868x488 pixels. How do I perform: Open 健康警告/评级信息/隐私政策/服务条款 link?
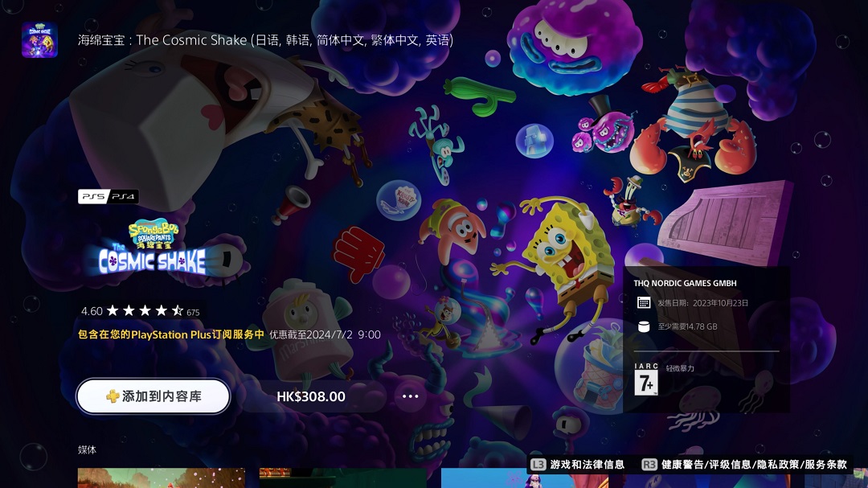tap(754, 465)
